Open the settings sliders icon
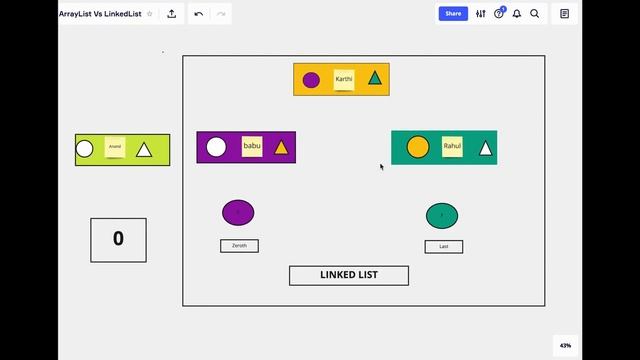Screen dimensions: 640x360 pos(481,14)
